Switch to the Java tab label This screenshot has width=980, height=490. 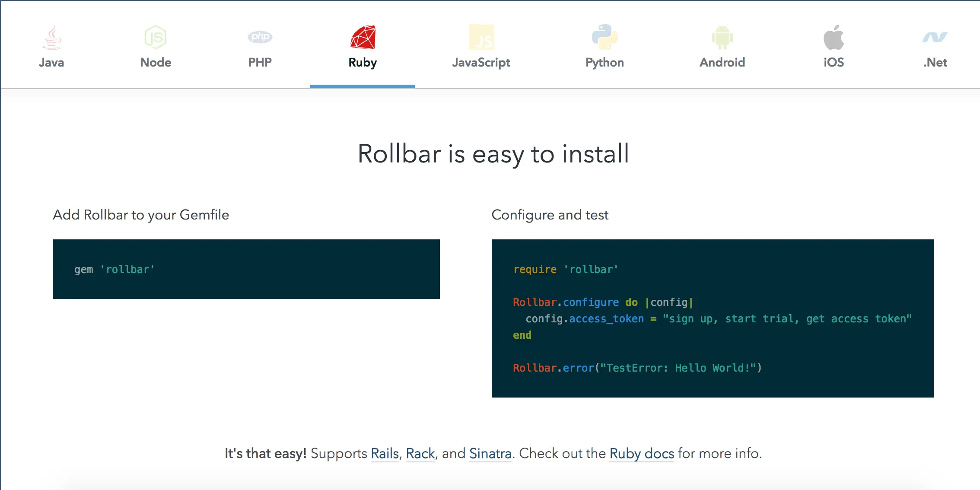pos(51,63)
